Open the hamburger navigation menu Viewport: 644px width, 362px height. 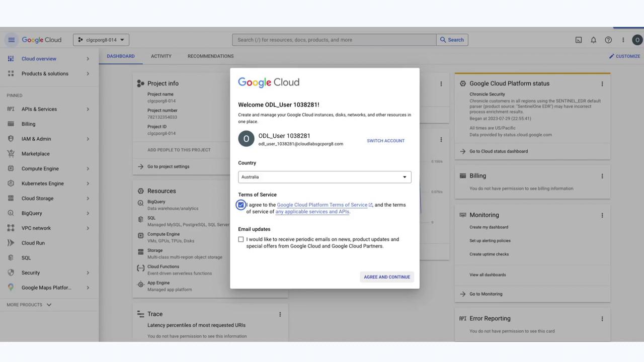pyautogui.click(x=11, y=40)
